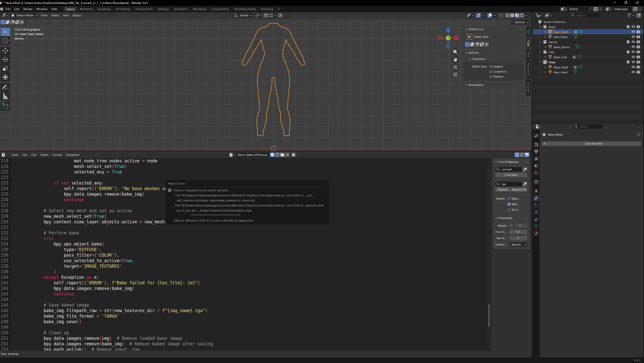Switch to the Scripting workspace tab
The height and width of the screenshot is (363, 644).
(x=267, y=9)
